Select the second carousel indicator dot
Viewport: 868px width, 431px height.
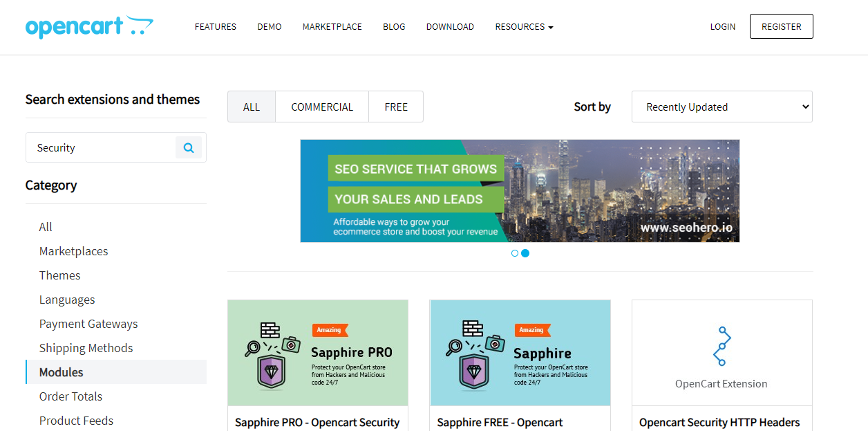pos(525,253)
